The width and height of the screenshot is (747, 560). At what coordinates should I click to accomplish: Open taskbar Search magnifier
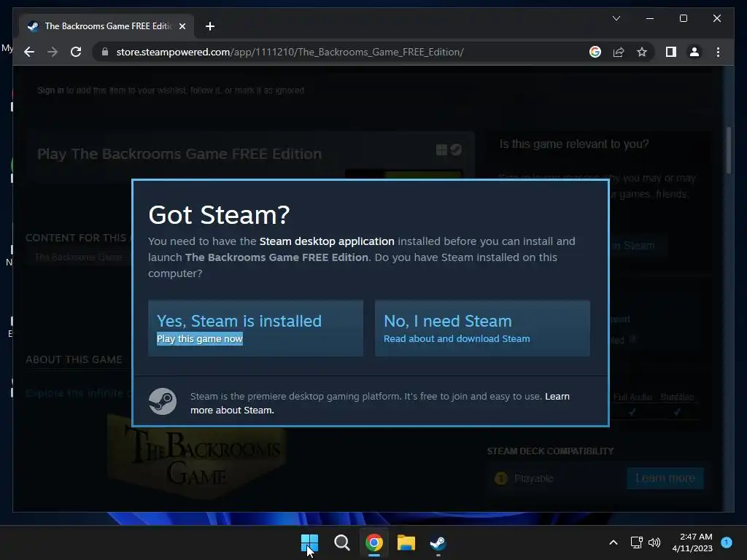[341, 542]
